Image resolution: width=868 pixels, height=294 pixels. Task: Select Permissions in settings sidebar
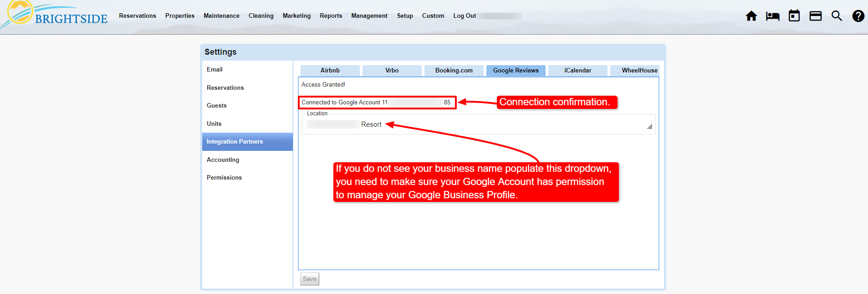[x=247, y=177]
